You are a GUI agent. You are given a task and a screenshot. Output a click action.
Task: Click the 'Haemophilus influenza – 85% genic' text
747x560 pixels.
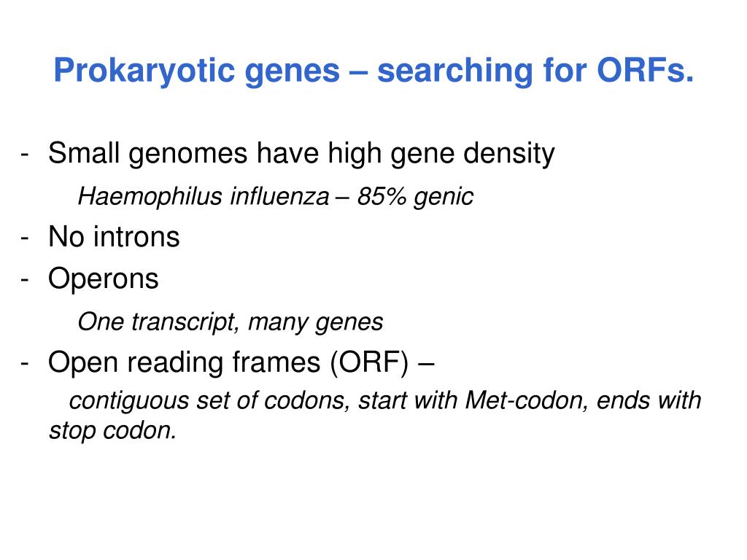click(x=275, y=197)
